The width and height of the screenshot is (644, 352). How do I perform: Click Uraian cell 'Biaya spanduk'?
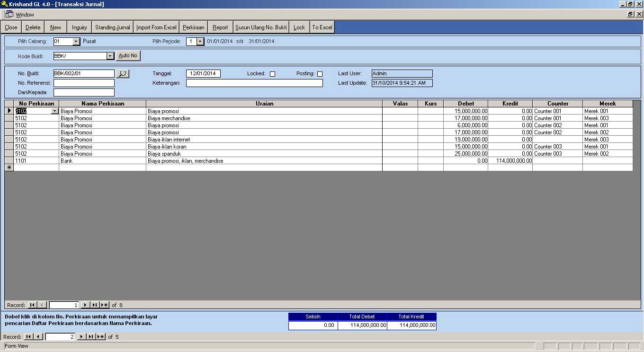(264, 154)
